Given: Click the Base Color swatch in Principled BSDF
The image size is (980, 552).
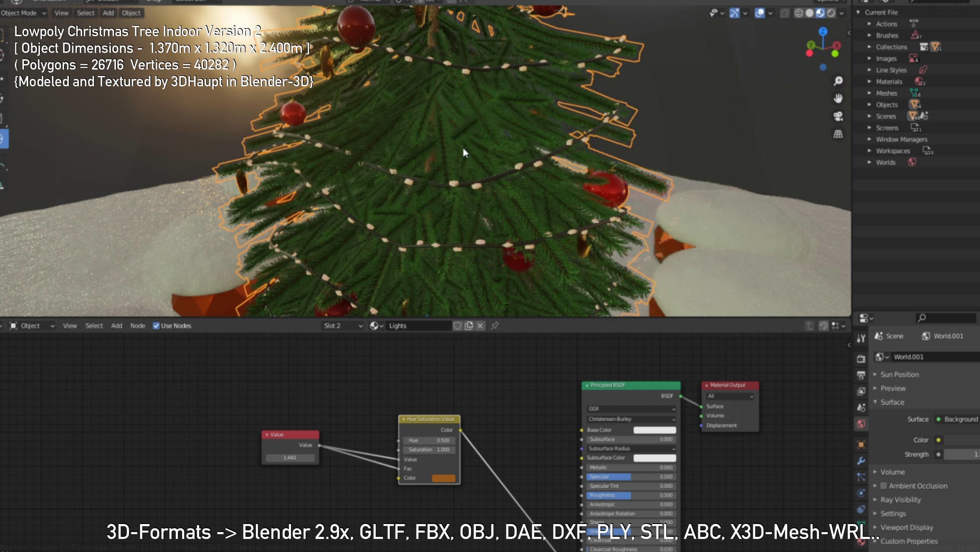Looking at the screenshot, I should click(654, 430).
